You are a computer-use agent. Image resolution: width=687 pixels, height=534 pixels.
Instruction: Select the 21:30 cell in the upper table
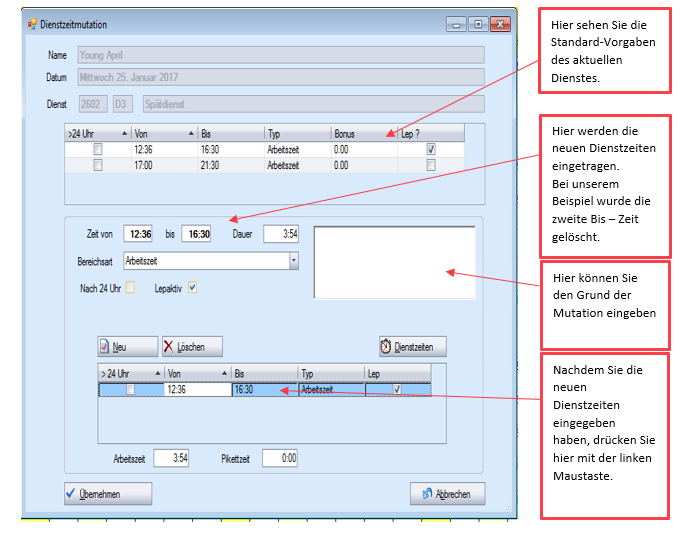pyautogui.click(x=231, y=165)
